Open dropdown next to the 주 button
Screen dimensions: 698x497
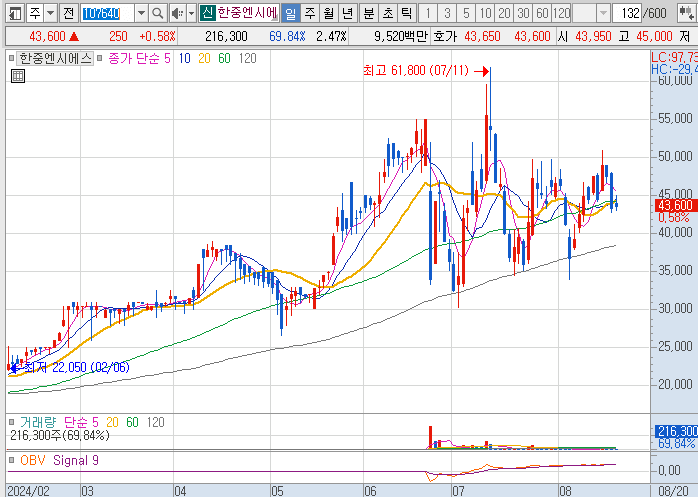click(51, 13)
